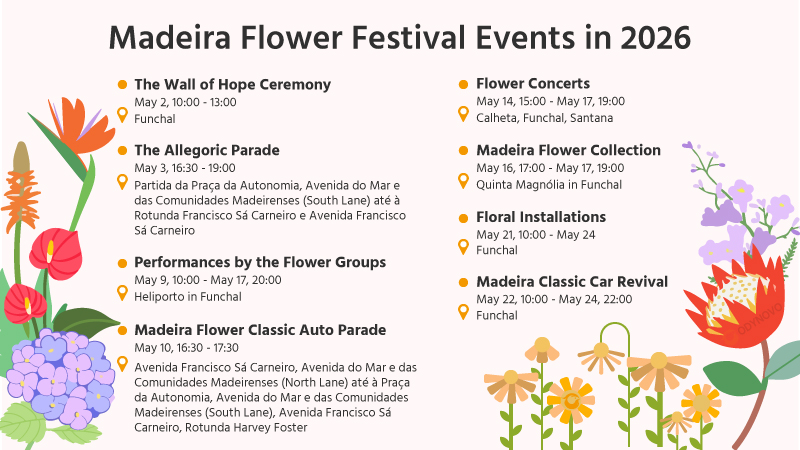Select the Madeira Flower Collection heading
The width and height of the screenshot is (800, 450).
pos(568,150)
